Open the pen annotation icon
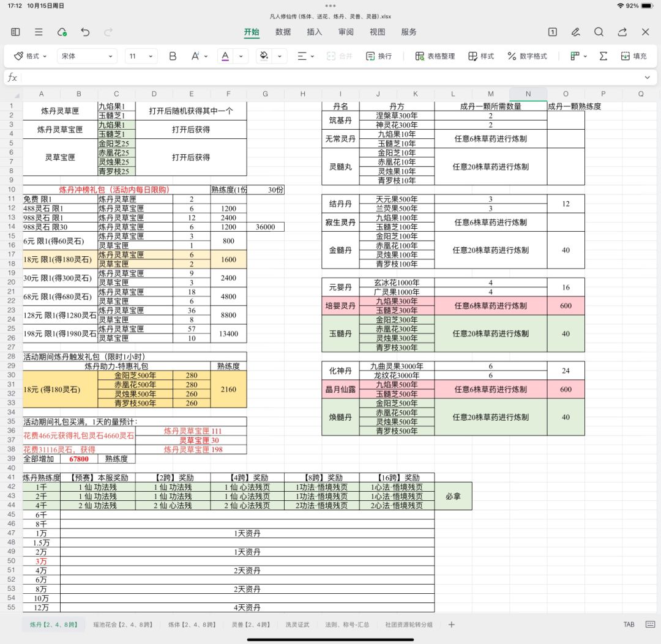The height and width of the screenshot is (644, 661). tap(575, 32)
